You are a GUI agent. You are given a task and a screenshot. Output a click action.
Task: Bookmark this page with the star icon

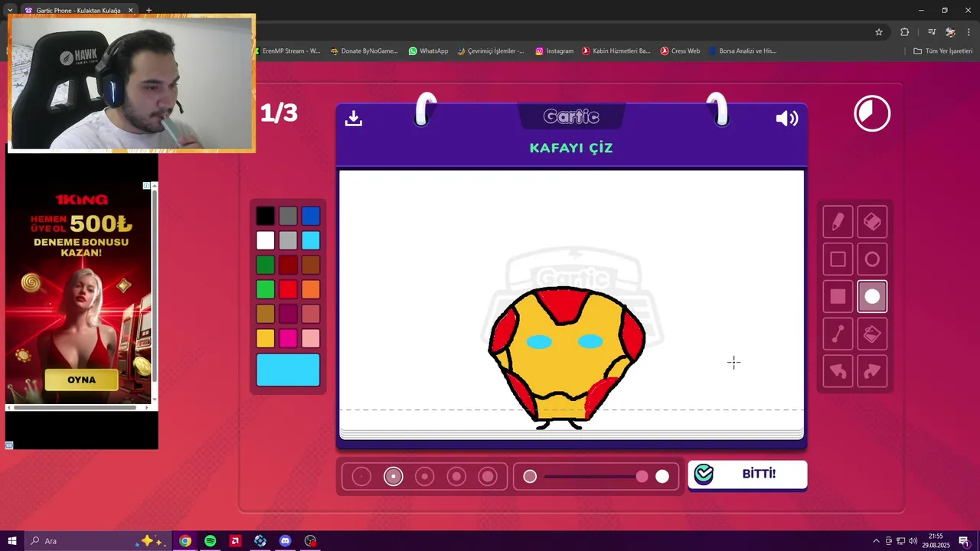click(x=879, y=32)
